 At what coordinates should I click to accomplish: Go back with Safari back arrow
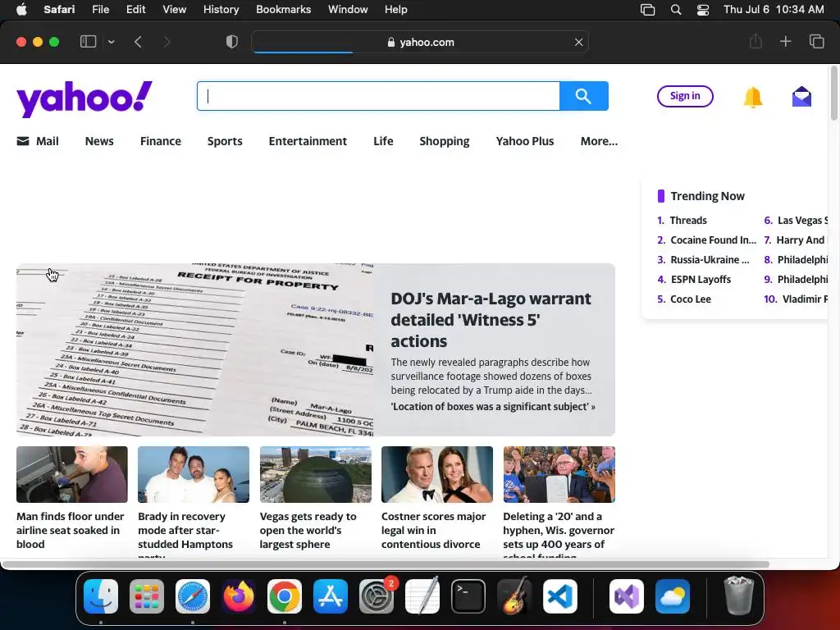coord(138,42)
